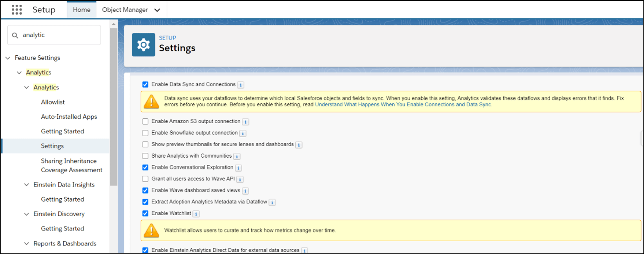The height and width of the screenshot is (254, 644).
Task: Click info icon for Conversational Exploration
Action: pos(238,168)
